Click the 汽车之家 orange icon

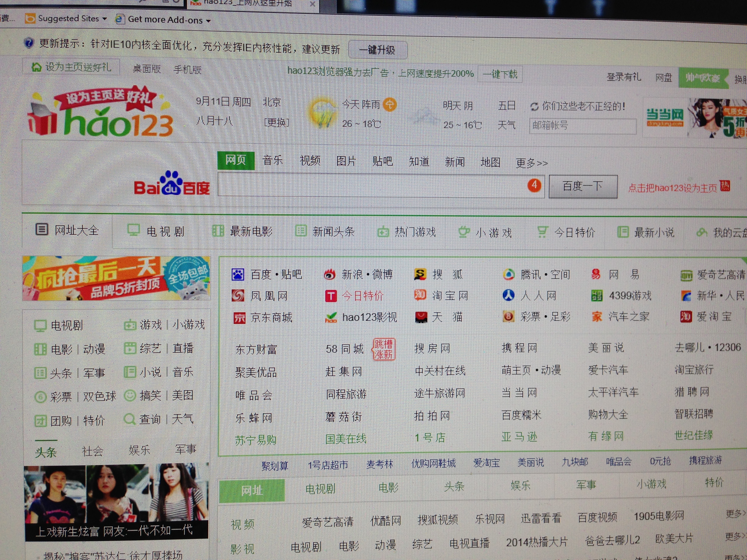[x=597, y=317]
